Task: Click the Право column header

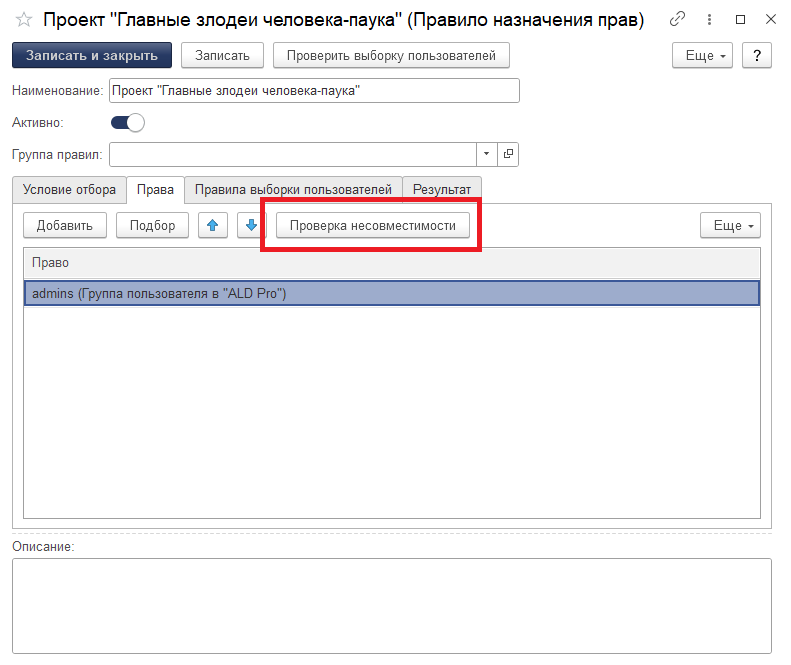Action: pos(392,263)
